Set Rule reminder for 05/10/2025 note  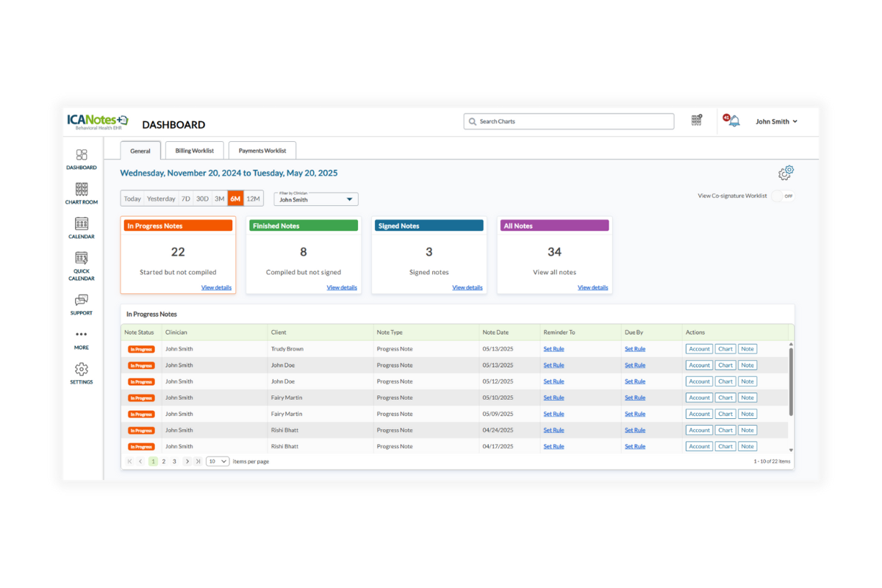pyautogui.click(x=553, y=398)
